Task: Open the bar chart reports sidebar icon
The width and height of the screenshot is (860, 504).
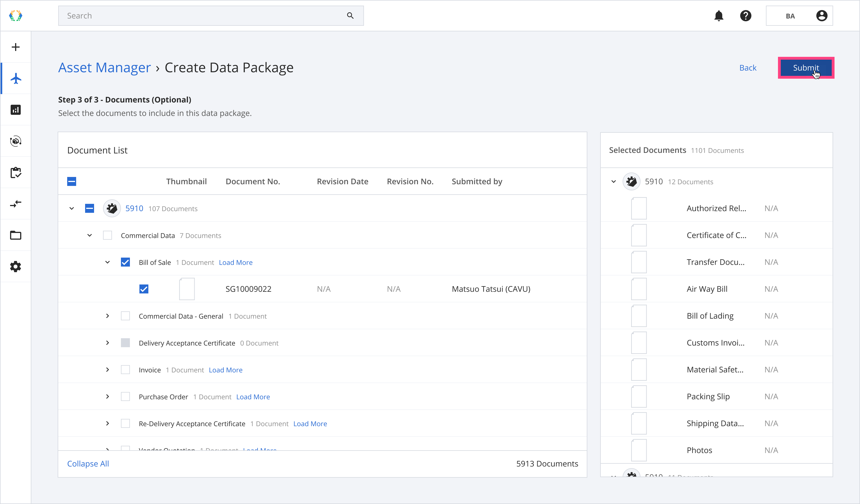Action: click(x=16, y=110)
